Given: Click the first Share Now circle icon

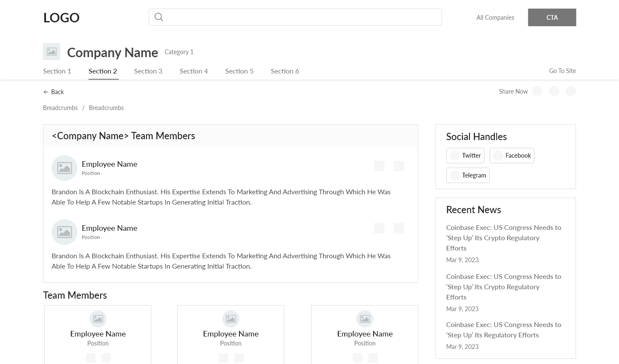Looking at the screenshot, I should point(537,91).
